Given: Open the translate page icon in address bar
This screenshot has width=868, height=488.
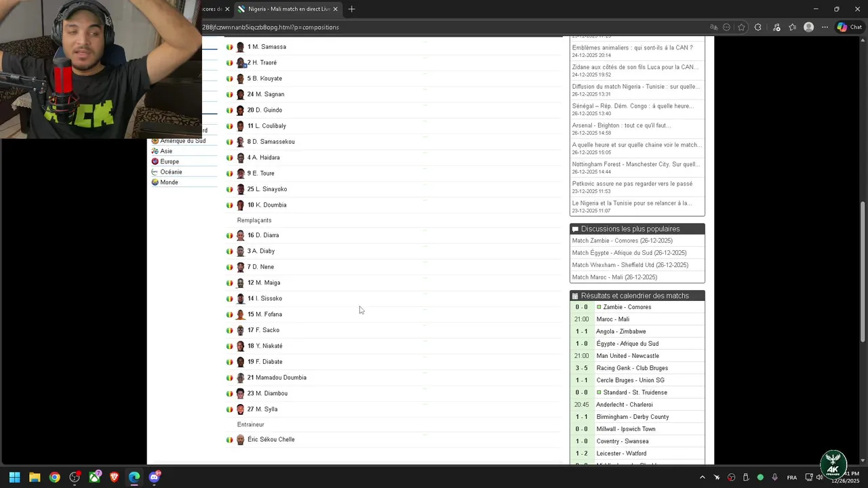Looking at the screenshot, I should [x=713, y=27].
